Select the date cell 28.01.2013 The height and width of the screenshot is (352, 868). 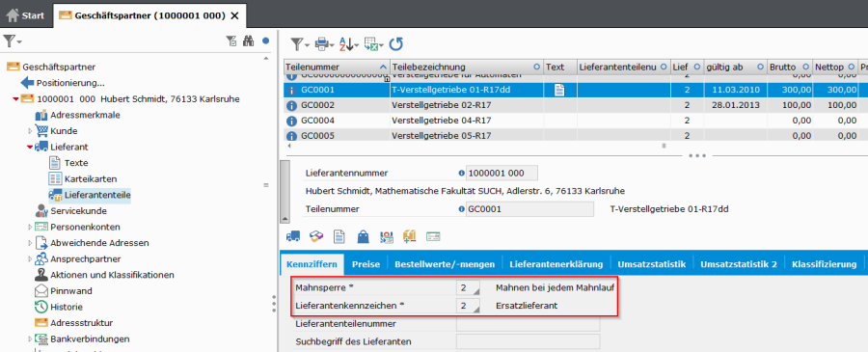click(735, 105)
